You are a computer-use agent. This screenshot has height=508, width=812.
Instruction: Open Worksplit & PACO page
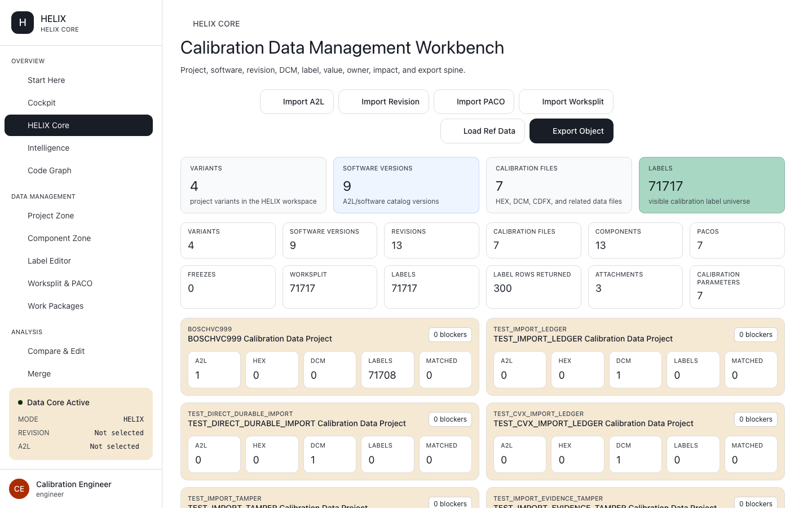pyautogui.click(x=78, y=283)
